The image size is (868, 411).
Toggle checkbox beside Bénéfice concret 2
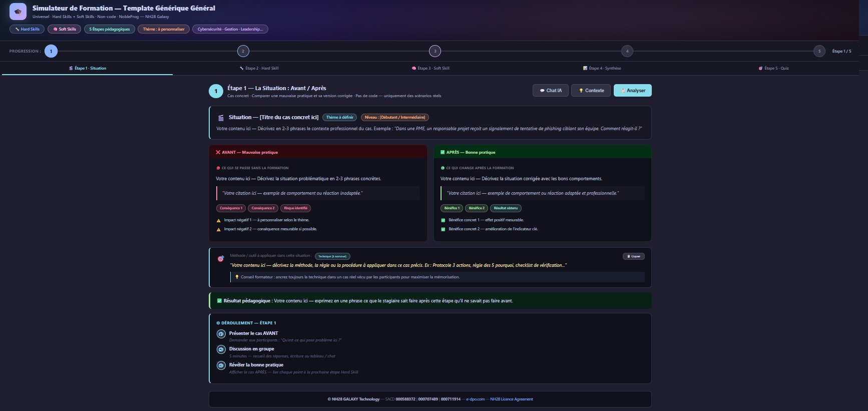click(443, 229)
